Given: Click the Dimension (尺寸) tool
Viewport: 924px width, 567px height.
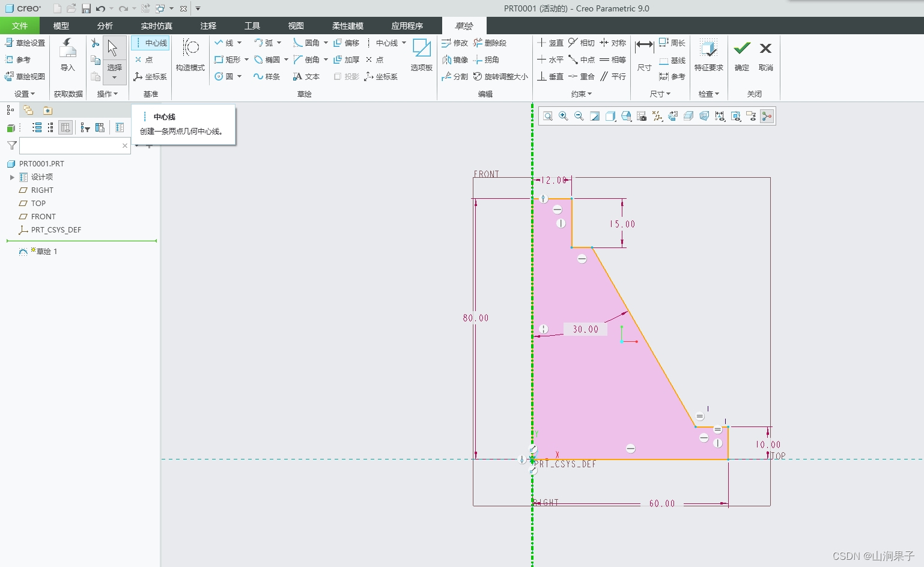Looking at the screenshot, I should 644,55.
